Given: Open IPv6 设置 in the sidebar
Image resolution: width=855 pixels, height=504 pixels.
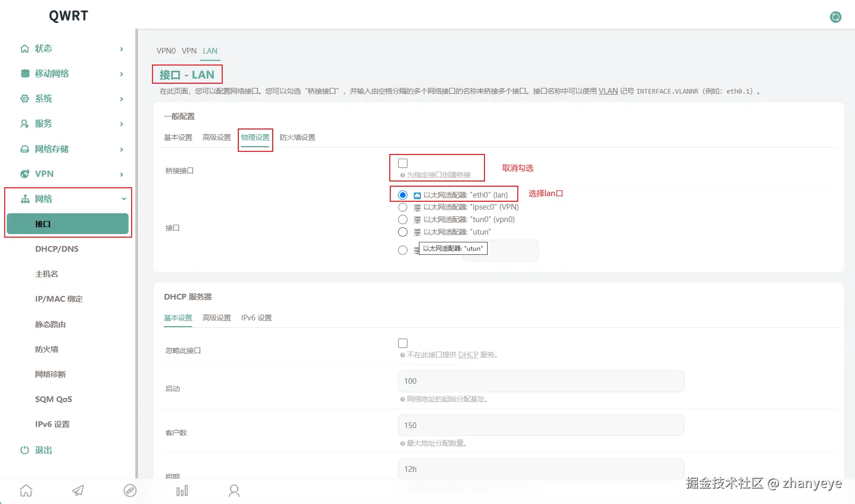Looking at the screenshot, I should (x=52, y=424).
